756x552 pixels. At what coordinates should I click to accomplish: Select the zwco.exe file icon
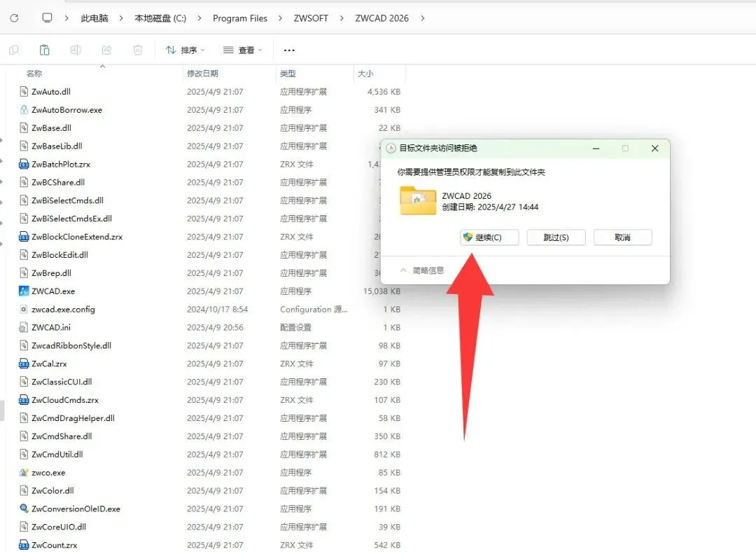click(x=24, y=473)
